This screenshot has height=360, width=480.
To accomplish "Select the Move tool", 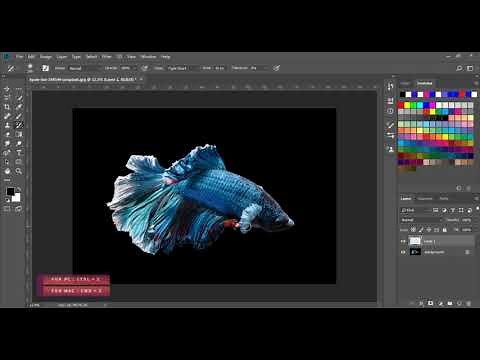I will click(x=7, y=89).
